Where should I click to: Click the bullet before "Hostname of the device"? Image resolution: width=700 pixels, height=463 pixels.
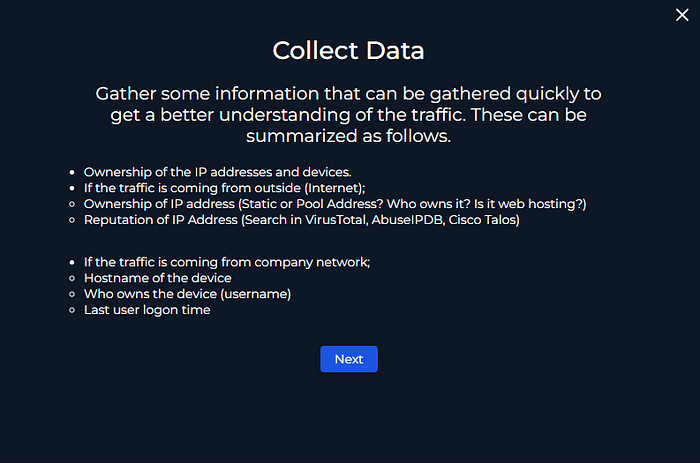click(72, 278)
